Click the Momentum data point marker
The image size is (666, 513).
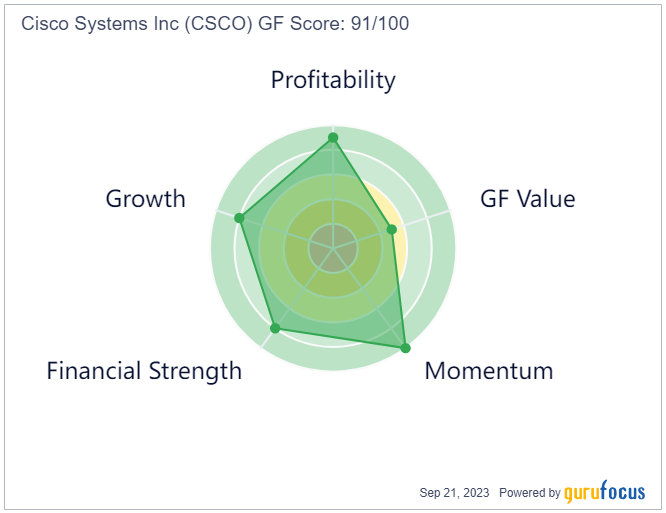coord(406,348)
